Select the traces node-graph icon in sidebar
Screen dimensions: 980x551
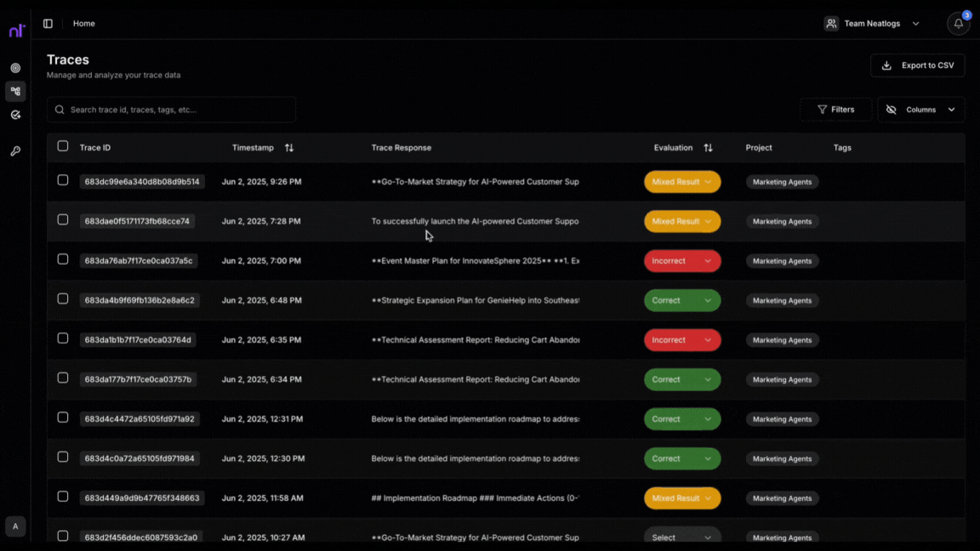coord(15,91)
